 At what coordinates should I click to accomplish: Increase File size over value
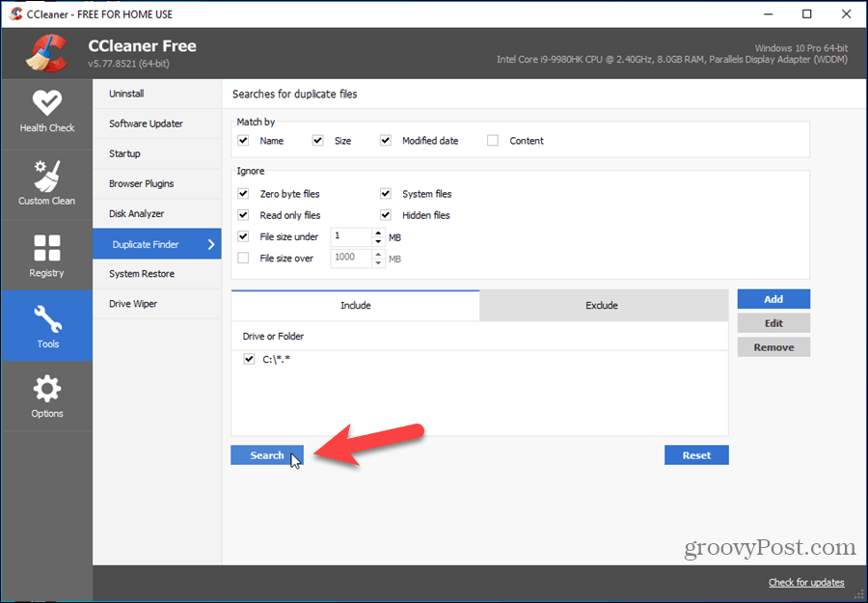pos(378,254)
